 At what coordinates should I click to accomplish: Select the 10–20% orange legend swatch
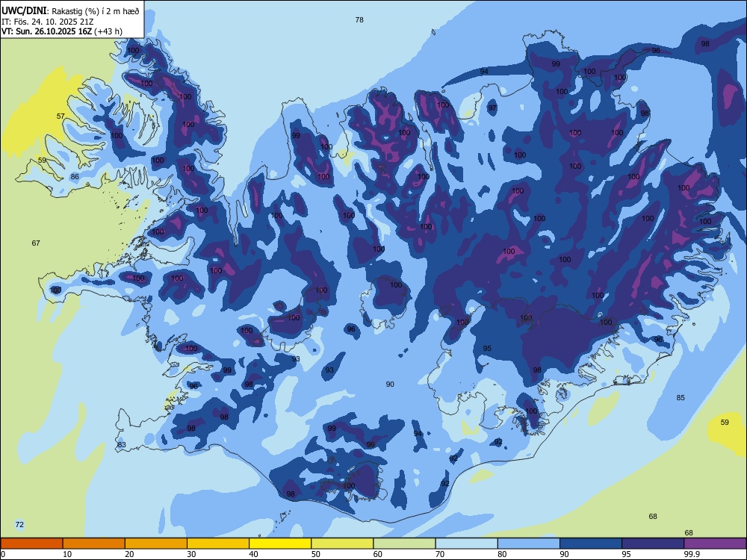pos(94,544)
